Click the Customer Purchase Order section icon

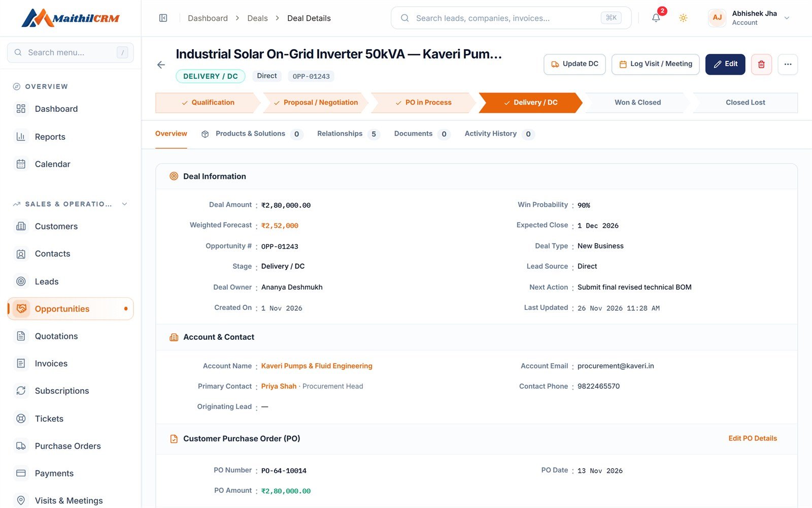coord(174,439)
